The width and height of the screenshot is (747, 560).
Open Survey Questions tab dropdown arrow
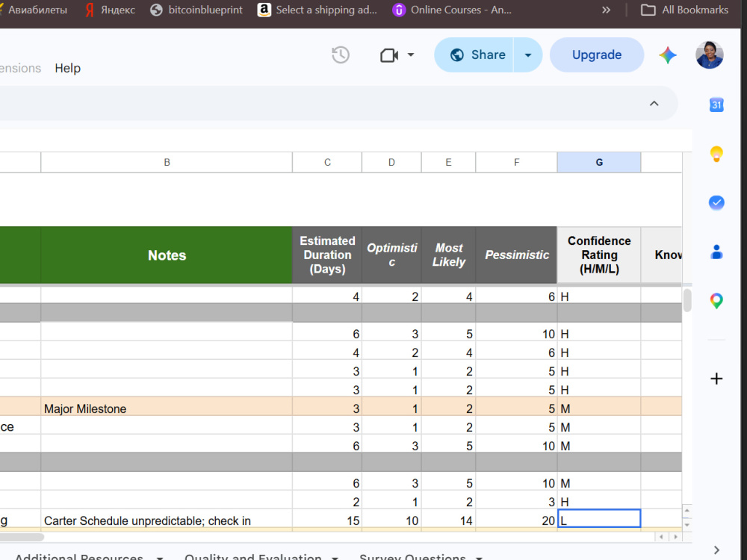pos(480,558)
